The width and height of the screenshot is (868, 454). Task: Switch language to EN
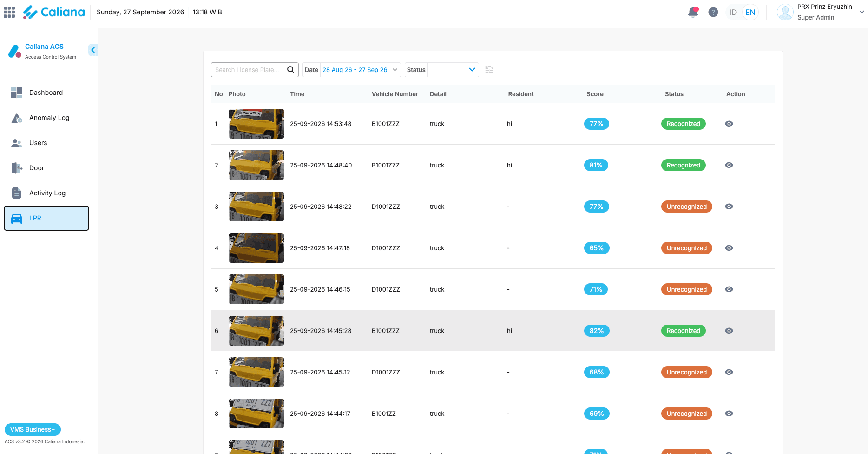(x=750, y=12)
